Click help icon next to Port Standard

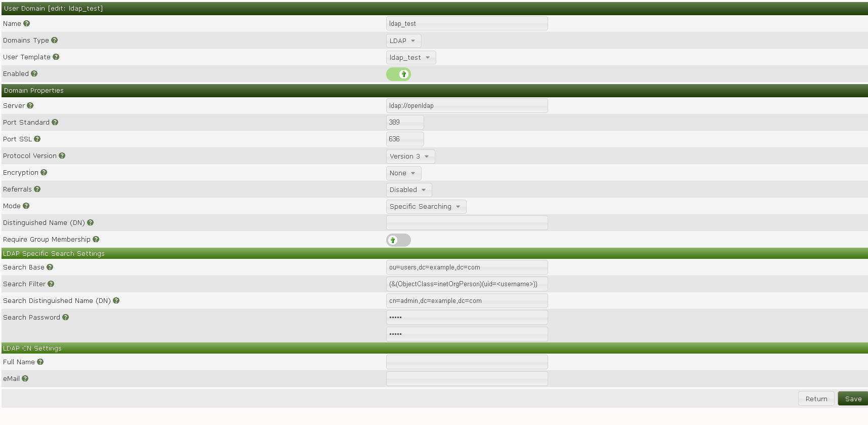coord(55,122)
